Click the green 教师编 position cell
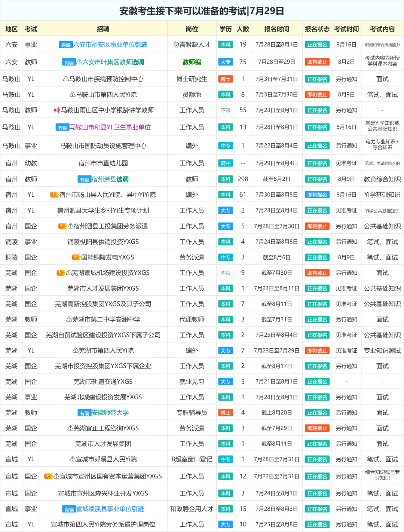 point(192,62)
